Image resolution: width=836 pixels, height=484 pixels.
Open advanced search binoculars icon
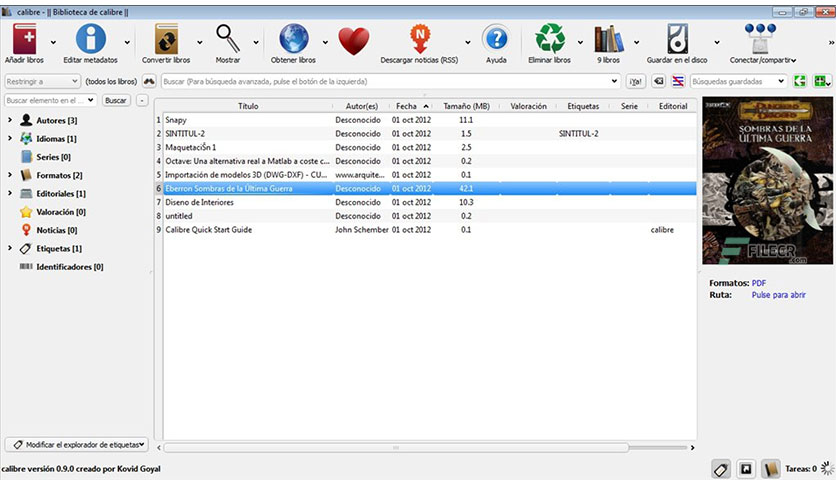click(x=149, y=82)
